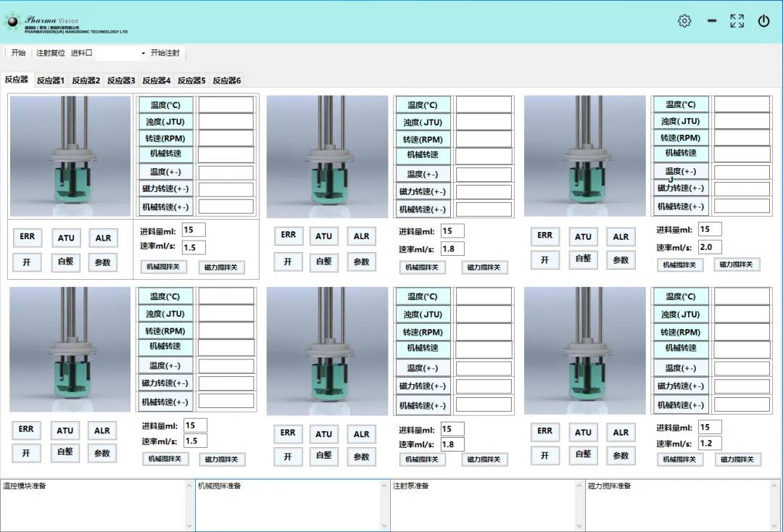Viewport: 783px width, 532px height.
Task: Click the down arrow of 磁力搅拌准备 log scrollbar
Action: [x=774, y=525]
